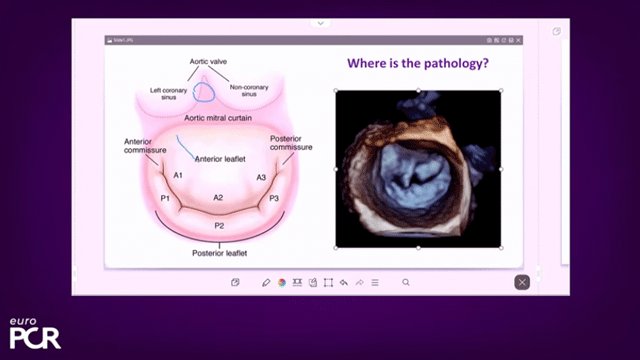Click the leftmost note icon in bottom toolbar
The height and width of the screenshot is (360, 640).
pyautogui.click(x=235, y=282)
